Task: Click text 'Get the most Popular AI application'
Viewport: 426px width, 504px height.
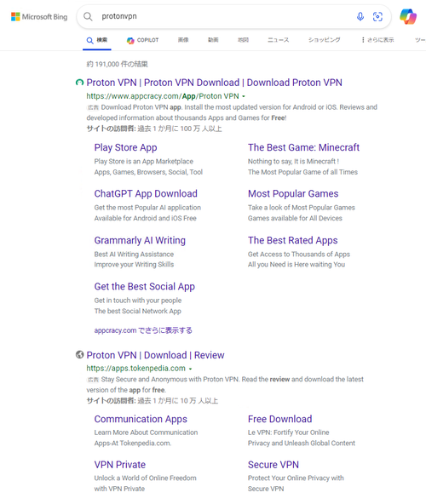Action: click(x=147, y=208)
